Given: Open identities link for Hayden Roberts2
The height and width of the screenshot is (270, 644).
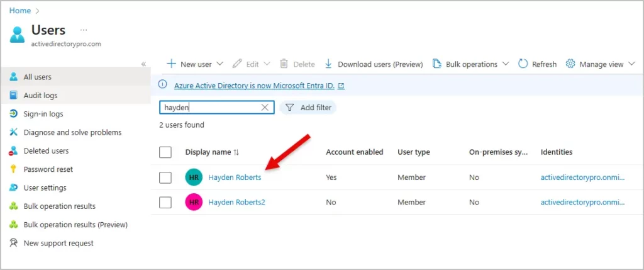Looking at the screenshot, I should 582,203.
